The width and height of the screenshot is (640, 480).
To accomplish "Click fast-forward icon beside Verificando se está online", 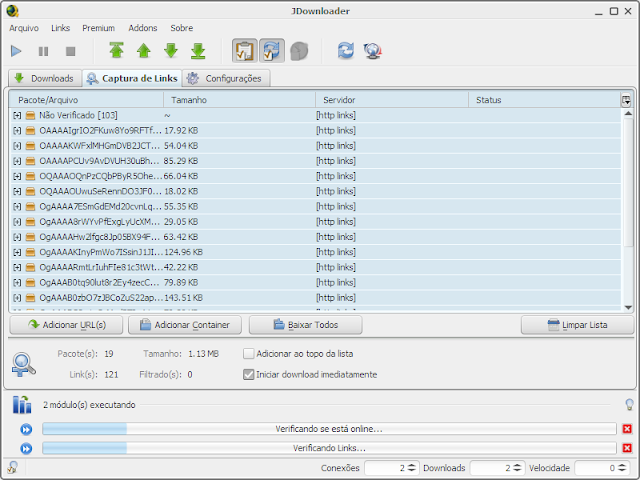I will coord(26,429).
